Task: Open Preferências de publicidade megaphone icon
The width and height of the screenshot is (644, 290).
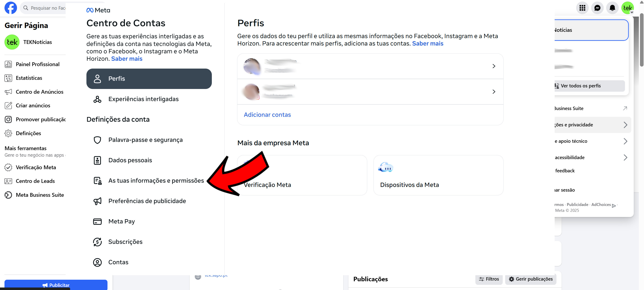Action: [97, 201]
